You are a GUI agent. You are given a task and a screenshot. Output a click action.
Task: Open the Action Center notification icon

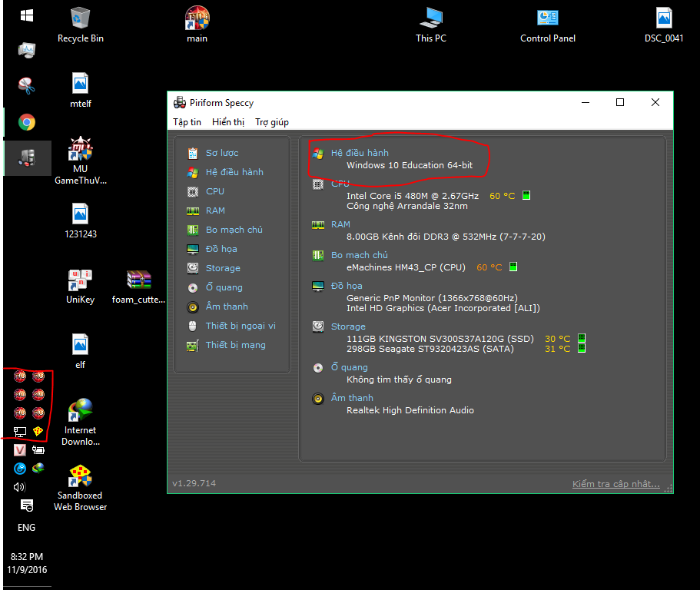(x=27, y=505)
